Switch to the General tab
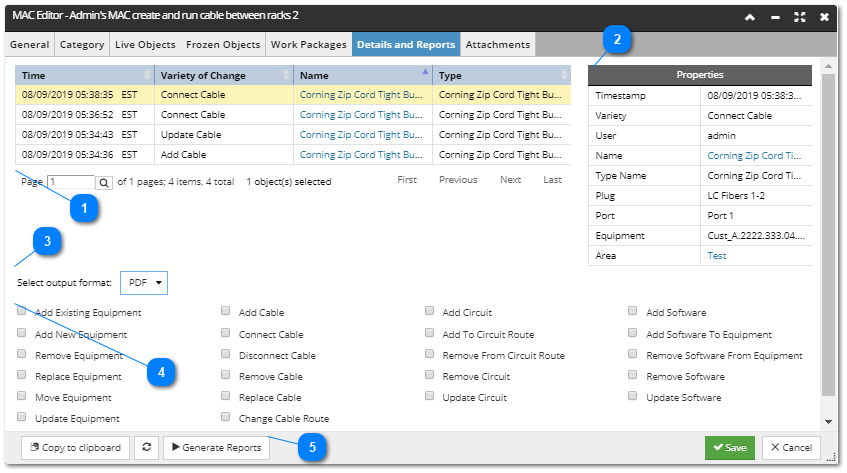 pos(30,45)
